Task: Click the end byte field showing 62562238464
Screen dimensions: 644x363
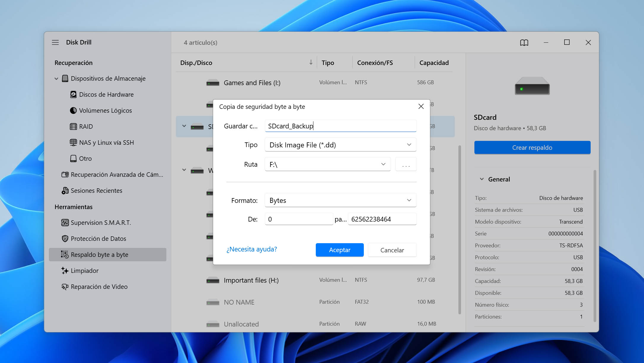Action: (x=382, y=219)
